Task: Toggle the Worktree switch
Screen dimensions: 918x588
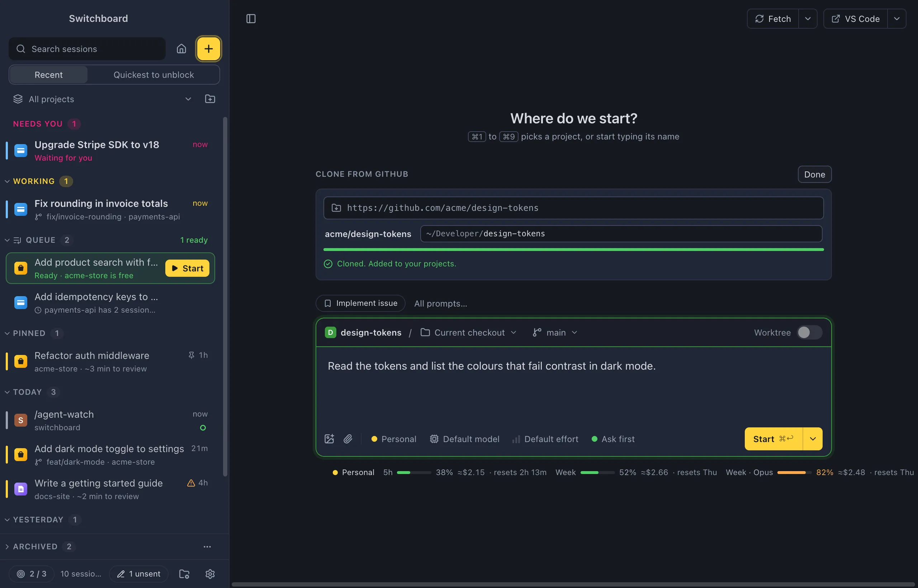Action: pyautogui.click(x=810, y=332)
